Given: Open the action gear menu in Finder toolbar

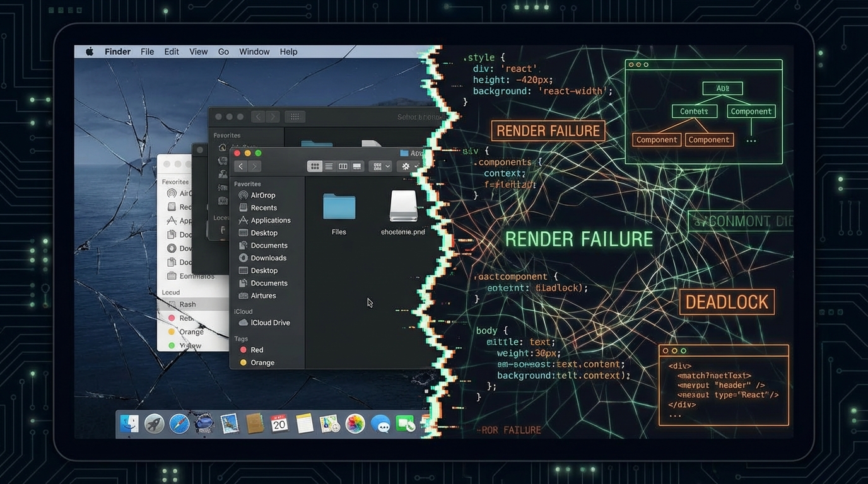Looking at the screenshot, I should pos(406,166).
